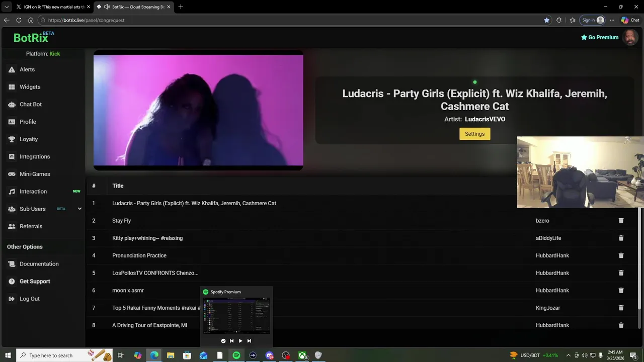Click the LudacrisVEVO artist name
Viewport: 644px width, 362px height.
485,119
